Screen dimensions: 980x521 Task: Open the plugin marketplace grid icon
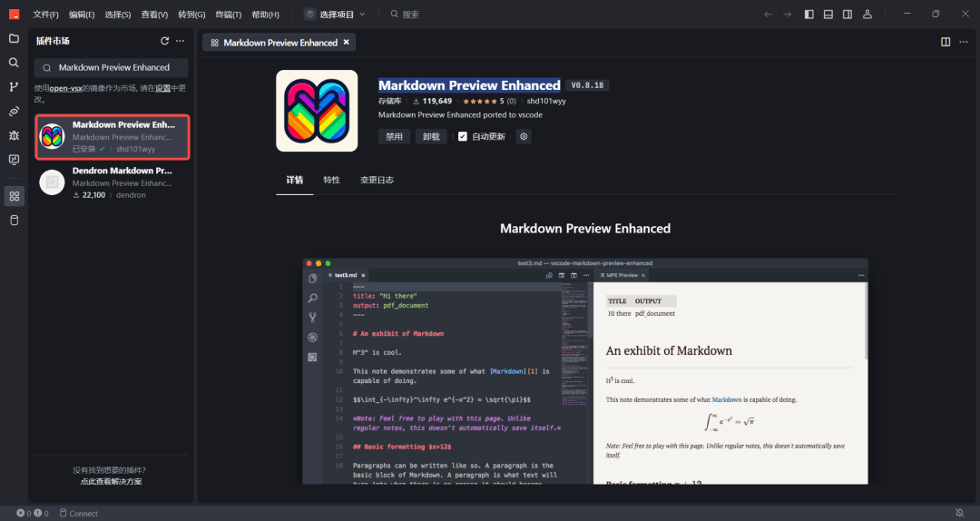click(x=14, y=196)
